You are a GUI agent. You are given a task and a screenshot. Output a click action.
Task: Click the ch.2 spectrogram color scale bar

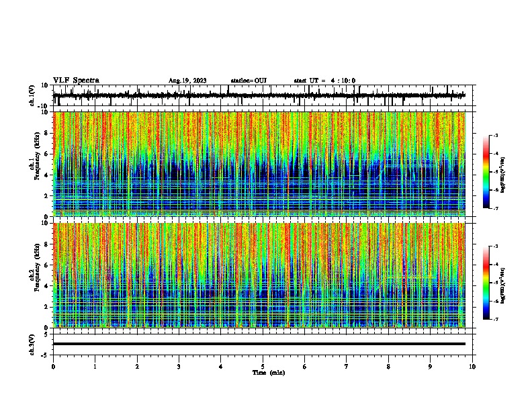[x=486, y=283]
